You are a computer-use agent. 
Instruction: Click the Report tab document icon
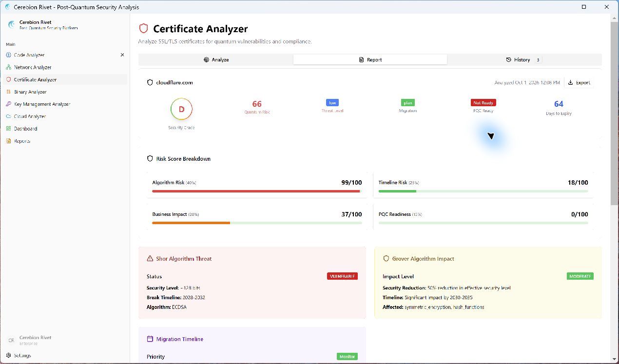[x=361, y=59]
